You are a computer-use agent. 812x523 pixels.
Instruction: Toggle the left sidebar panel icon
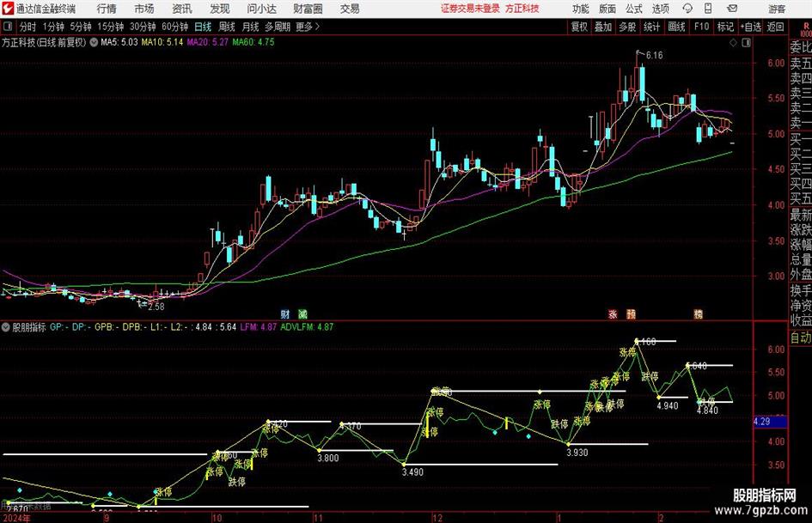pos(7,27)
